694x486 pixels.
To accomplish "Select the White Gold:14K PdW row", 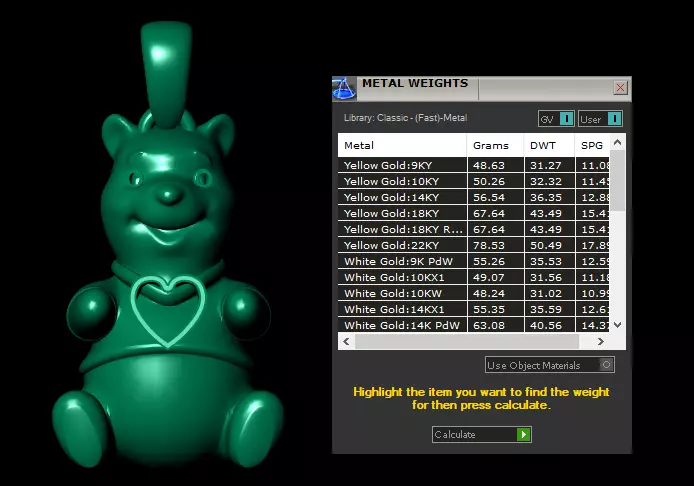I will [474, 325].
